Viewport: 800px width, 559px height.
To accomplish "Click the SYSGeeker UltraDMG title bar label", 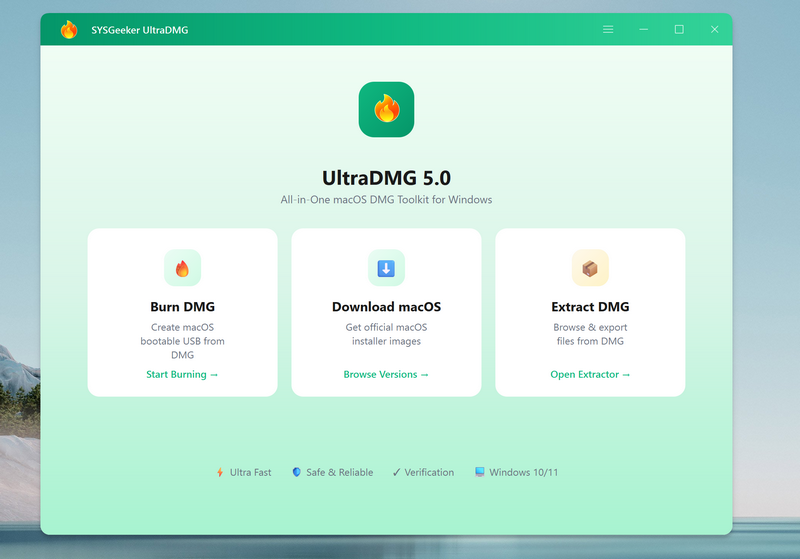I will (x=139, y=30).
